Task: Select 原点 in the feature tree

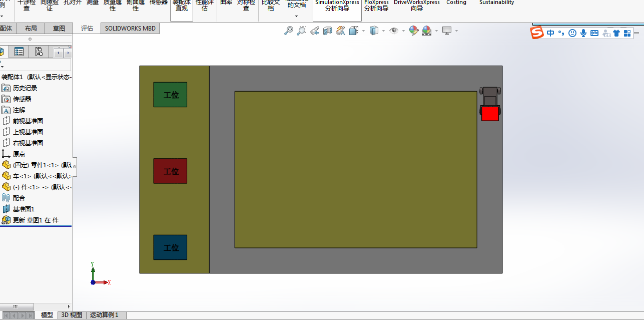Action: coord(19,154)
